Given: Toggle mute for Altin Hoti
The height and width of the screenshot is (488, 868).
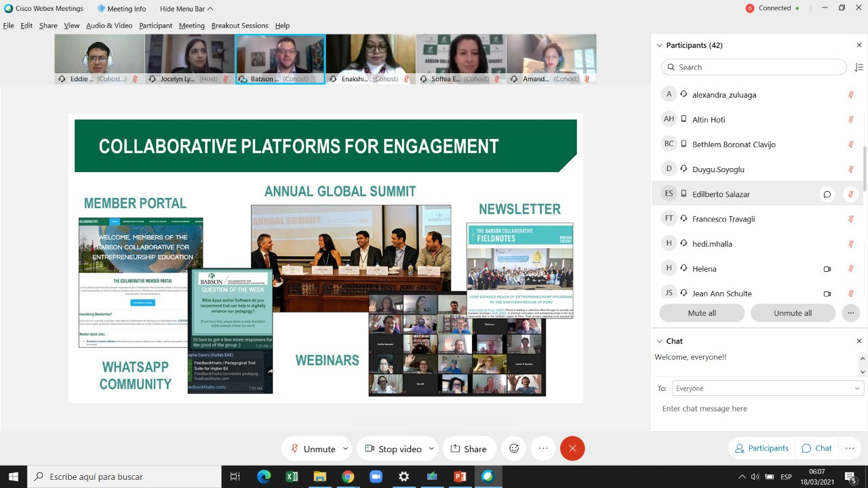Looking at the screenshot, I should click(x=850, y=120).
